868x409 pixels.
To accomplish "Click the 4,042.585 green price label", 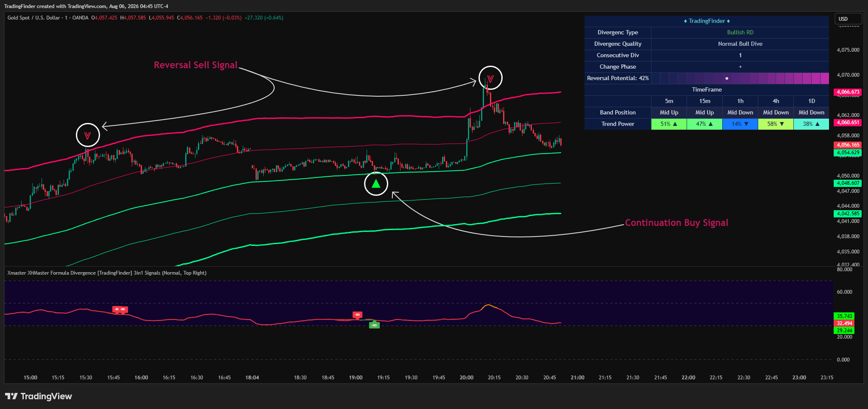I will coord(848,214).
